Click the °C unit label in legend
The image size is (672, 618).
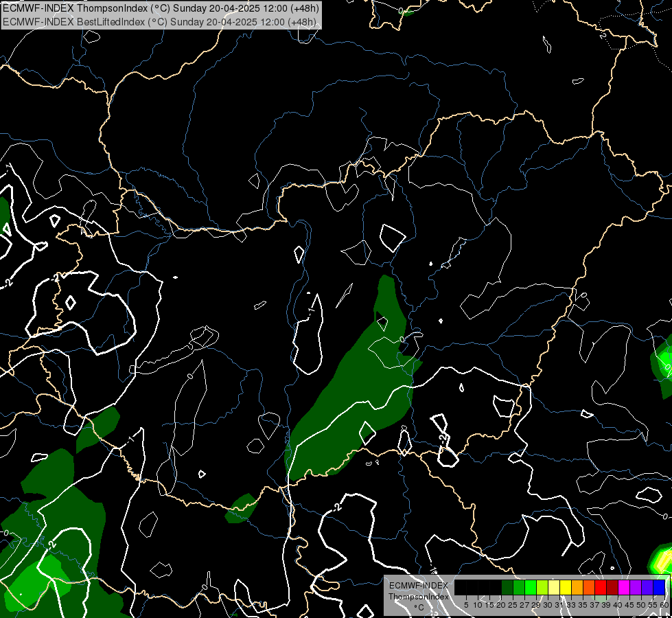(419, 608)
